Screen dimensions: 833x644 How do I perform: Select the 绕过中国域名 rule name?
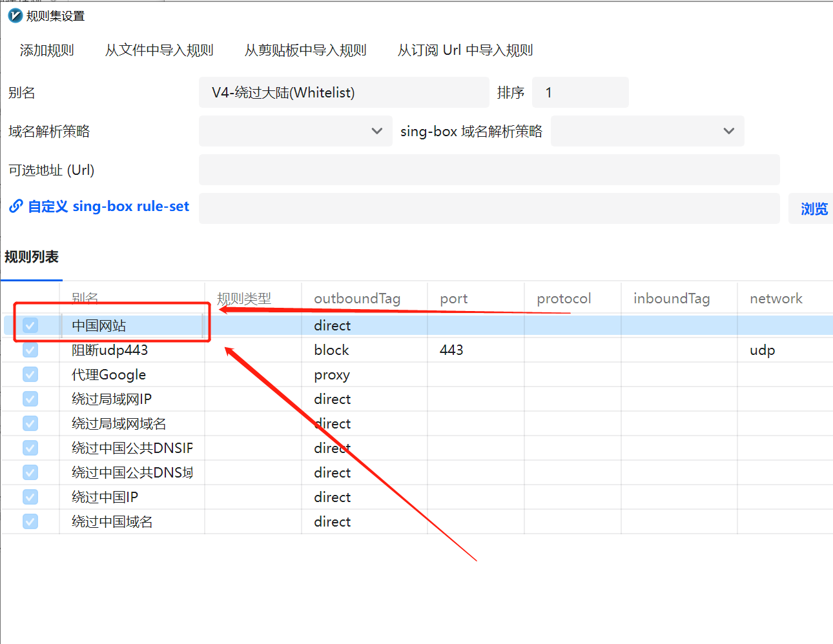pos(112,522)
